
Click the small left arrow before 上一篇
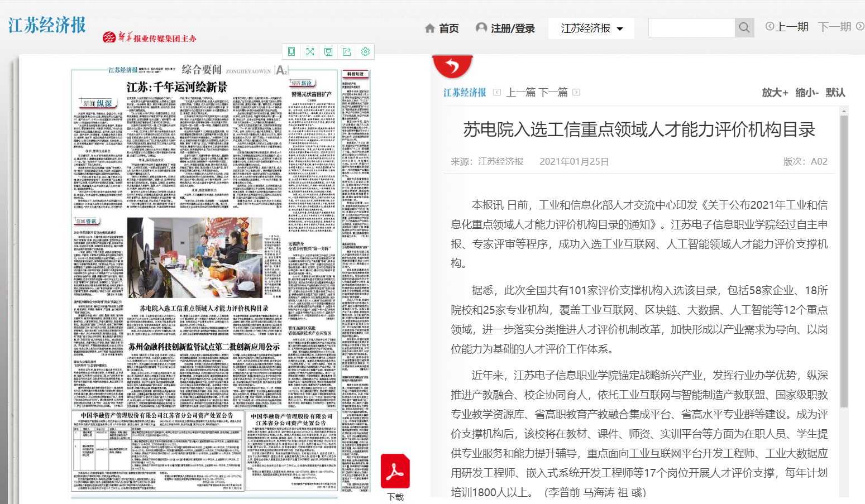(x=497, y=92)
